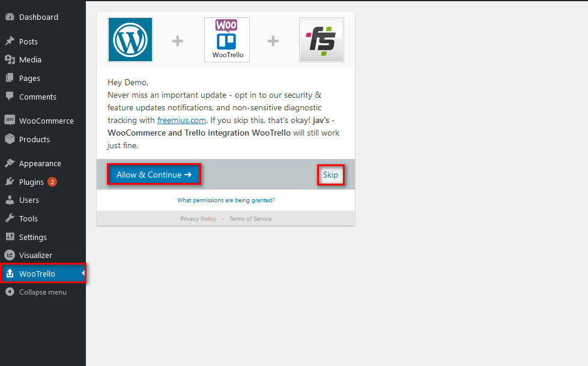Viewport: 588px width, 366px height.
Task: Click the Collapse menu arrow icon
Action: coord(10,292)
